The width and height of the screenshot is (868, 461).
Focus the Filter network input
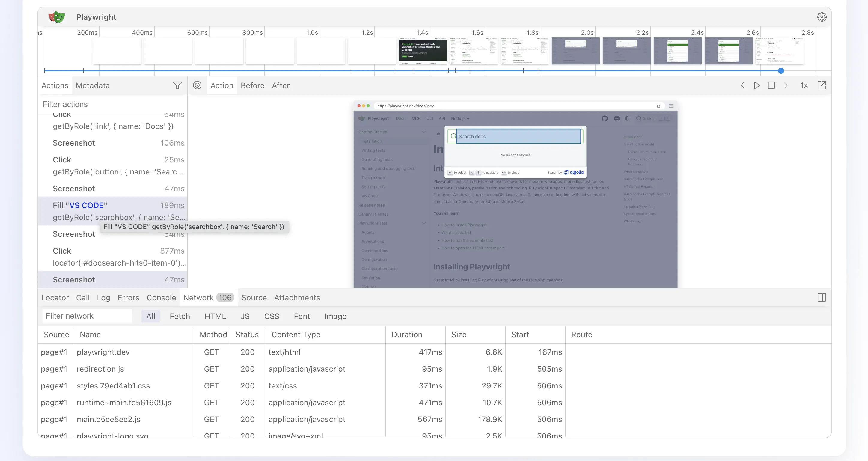(x=87, y=316)
